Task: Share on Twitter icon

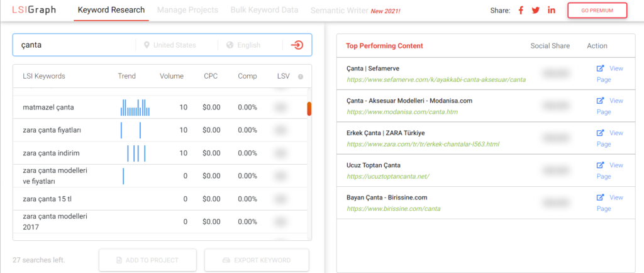Action: [x=536, y=11]
